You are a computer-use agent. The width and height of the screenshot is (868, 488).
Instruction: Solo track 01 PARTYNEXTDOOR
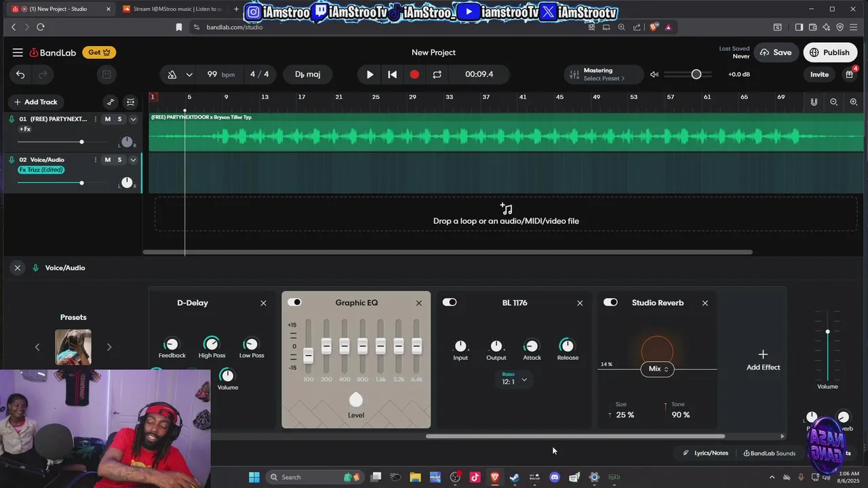(120, 119)
